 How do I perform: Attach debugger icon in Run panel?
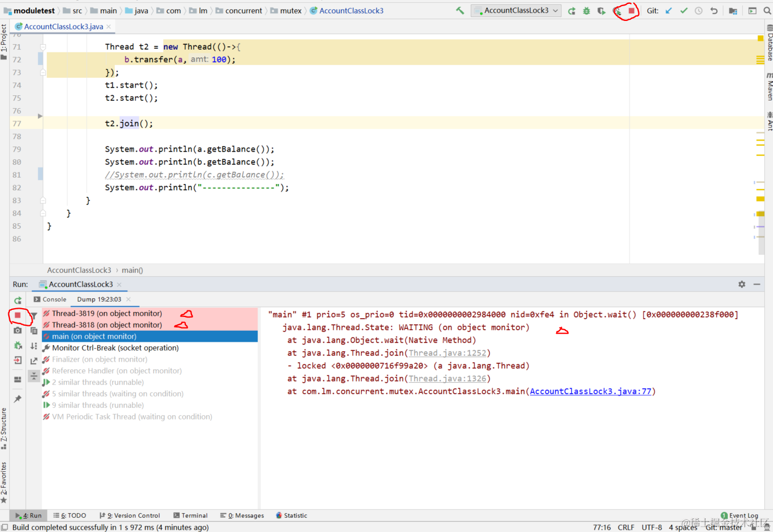coord(18,346)
